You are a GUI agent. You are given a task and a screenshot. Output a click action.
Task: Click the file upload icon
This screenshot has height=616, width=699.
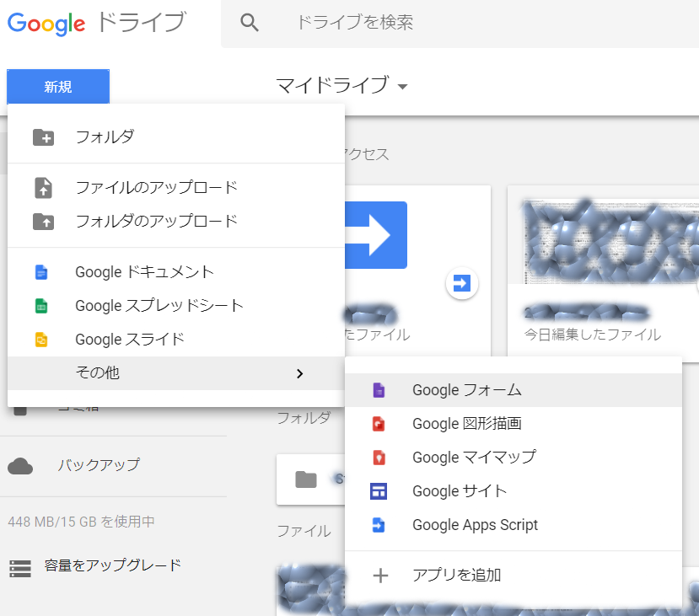[43, 188]
